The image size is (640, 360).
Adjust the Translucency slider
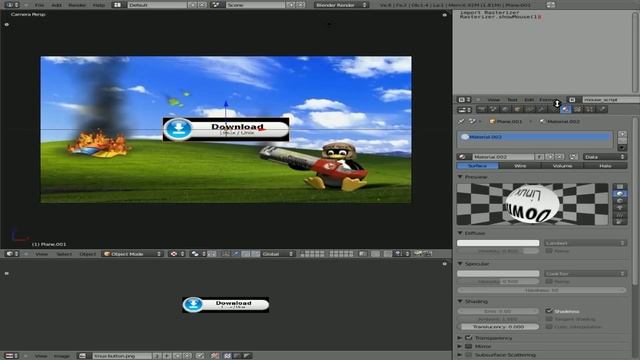pyautogui.click(x=498, y=327)
